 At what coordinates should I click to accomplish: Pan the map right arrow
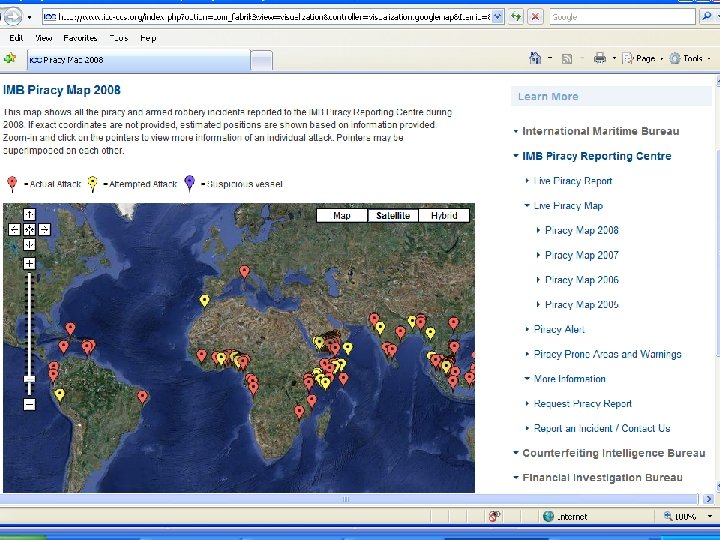click(45, 230)
